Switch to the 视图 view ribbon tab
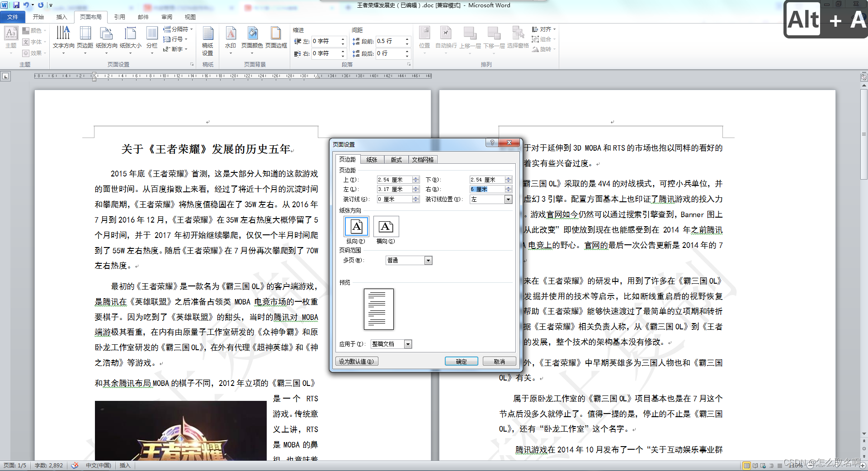Screen dimensions: 868x471 (x=190, y=17)
